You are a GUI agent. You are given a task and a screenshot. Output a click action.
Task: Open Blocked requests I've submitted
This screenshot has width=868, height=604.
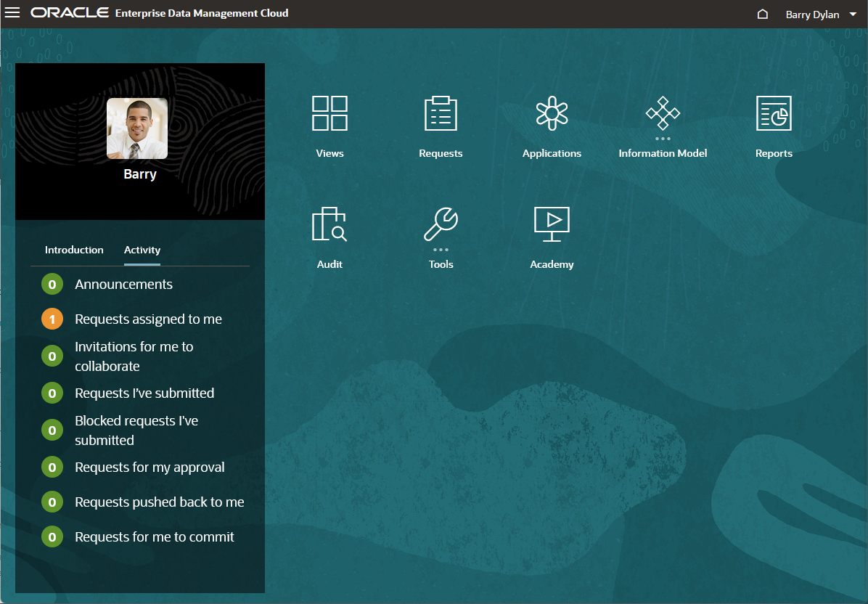(x=136, y=430)
